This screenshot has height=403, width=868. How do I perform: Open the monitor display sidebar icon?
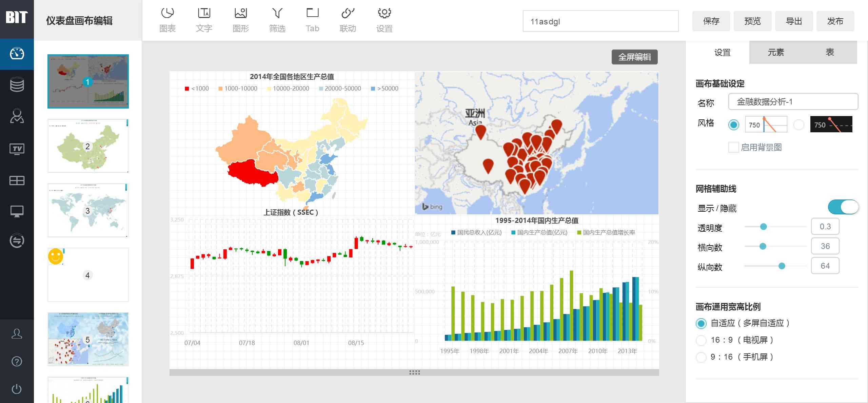pos(17,211)
